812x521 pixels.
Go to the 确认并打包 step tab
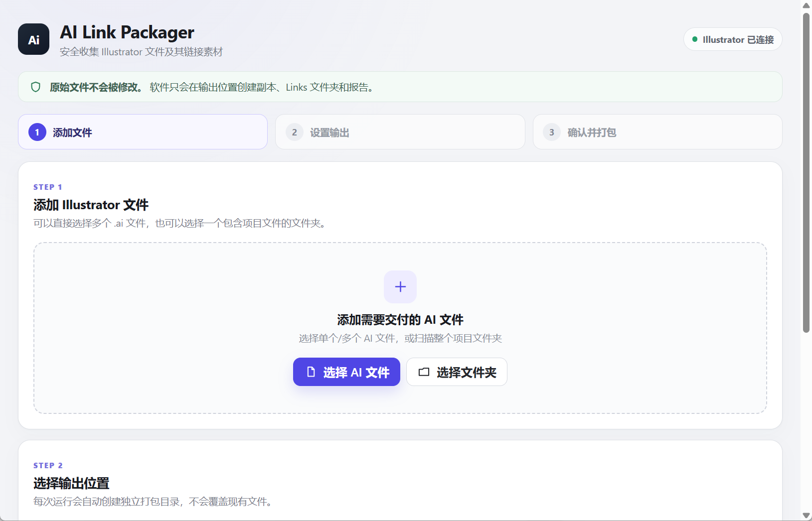(x=657, y=132)
